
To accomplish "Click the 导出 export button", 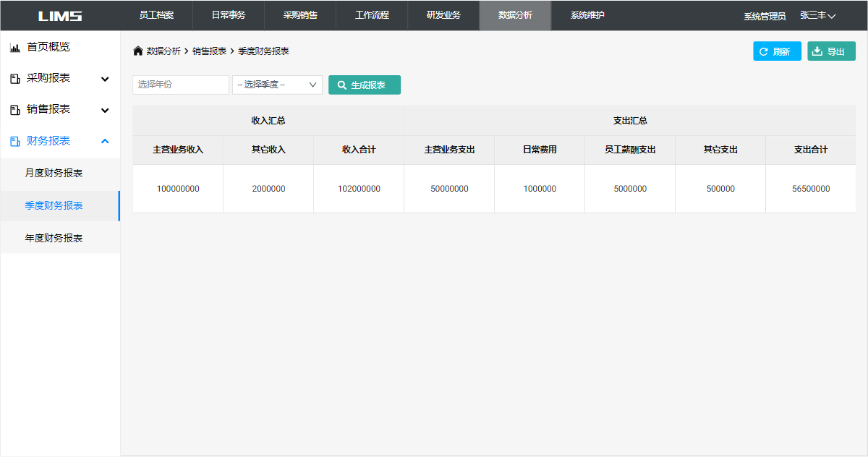I will (831, 51).
